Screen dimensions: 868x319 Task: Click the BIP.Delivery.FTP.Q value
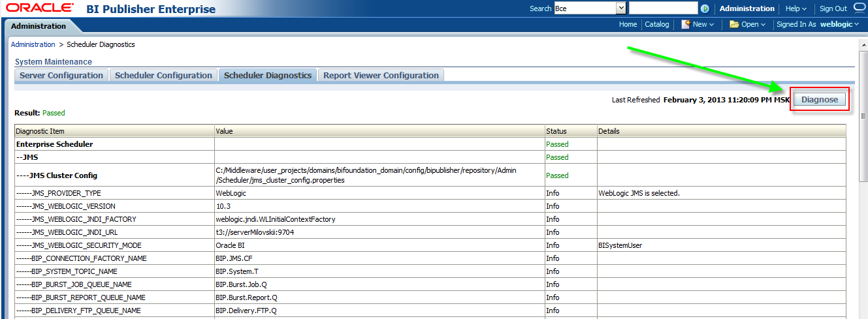click(x=246, y=311)
